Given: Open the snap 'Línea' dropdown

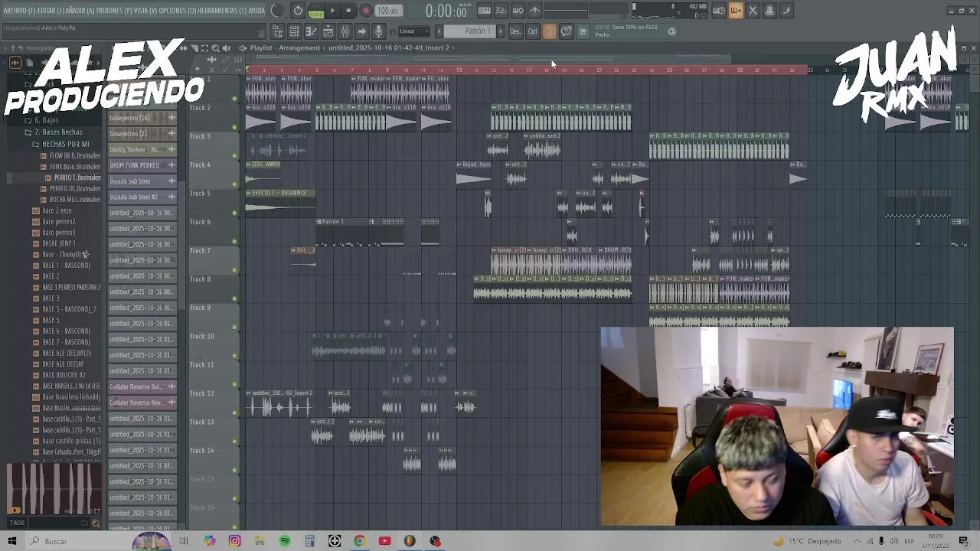Looking at the screenshot, I should click(413, 31).
